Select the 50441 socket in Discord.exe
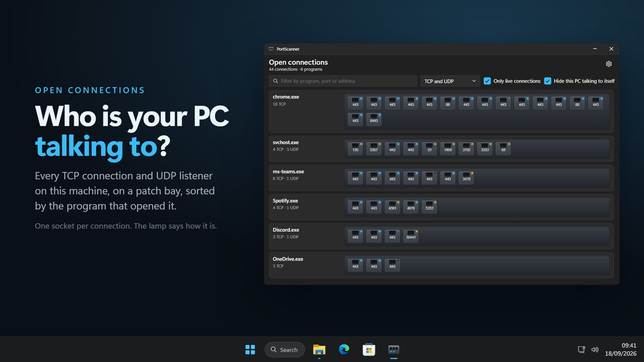 pos(411,236)
